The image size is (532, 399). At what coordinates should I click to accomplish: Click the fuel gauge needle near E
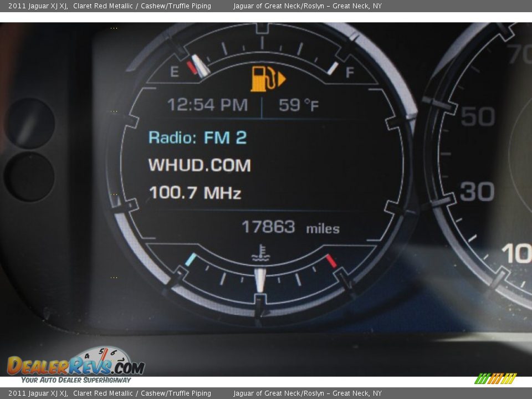pos(201,66)
